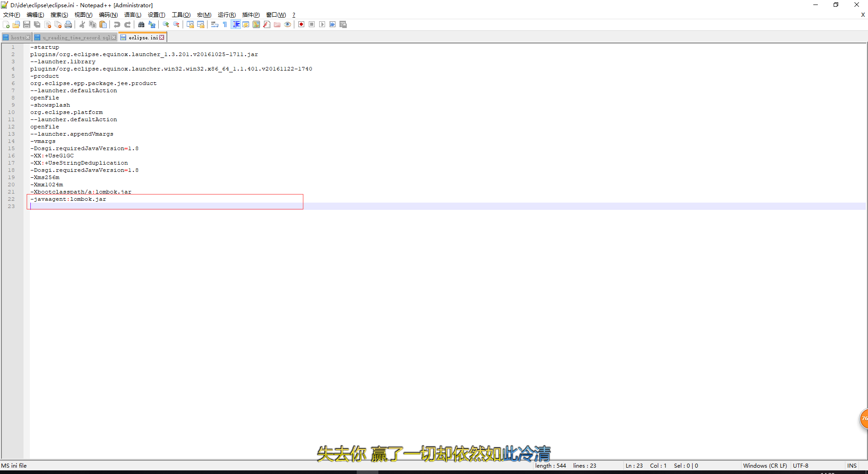
Task: Click the -Xmx1024m line
Action: coord(47,185)
